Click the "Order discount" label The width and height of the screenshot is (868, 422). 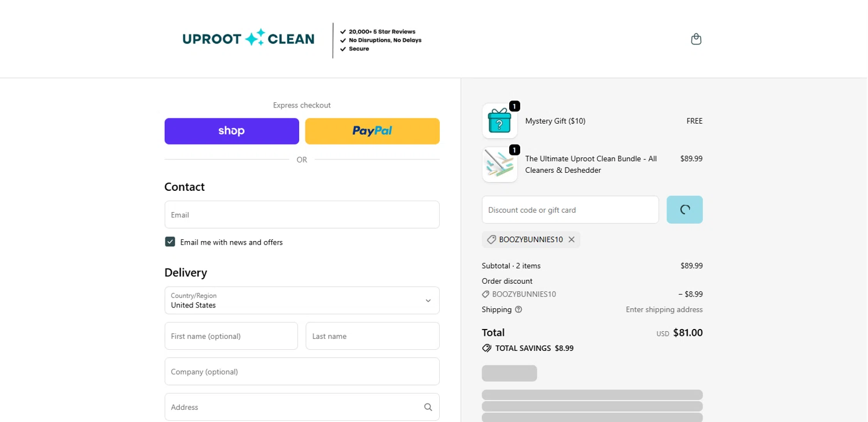point(507,281)
